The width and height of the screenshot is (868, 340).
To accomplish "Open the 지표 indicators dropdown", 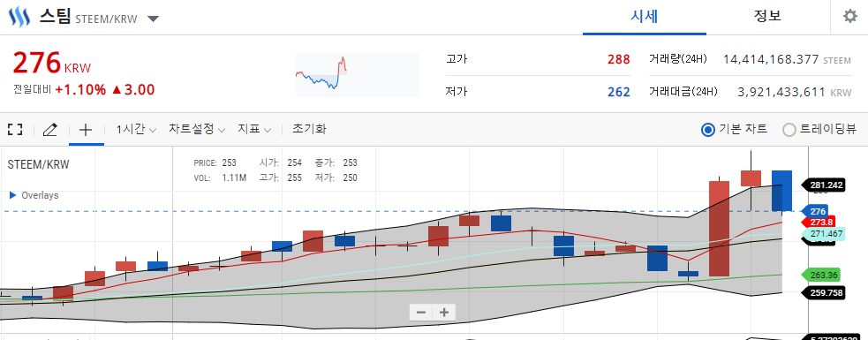I will (x=254, y=130).
